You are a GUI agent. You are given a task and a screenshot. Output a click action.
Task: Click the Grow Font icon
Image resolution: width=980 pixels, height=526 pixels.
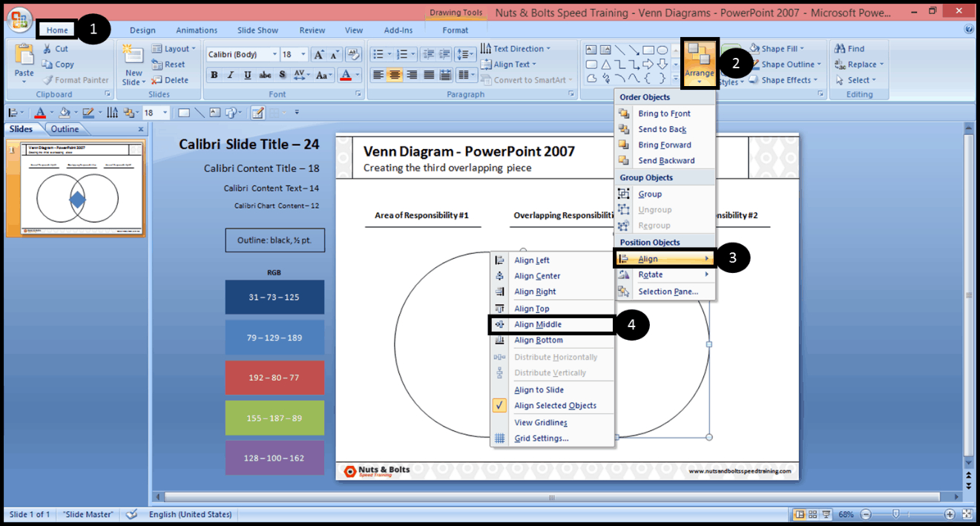[318, 55]
